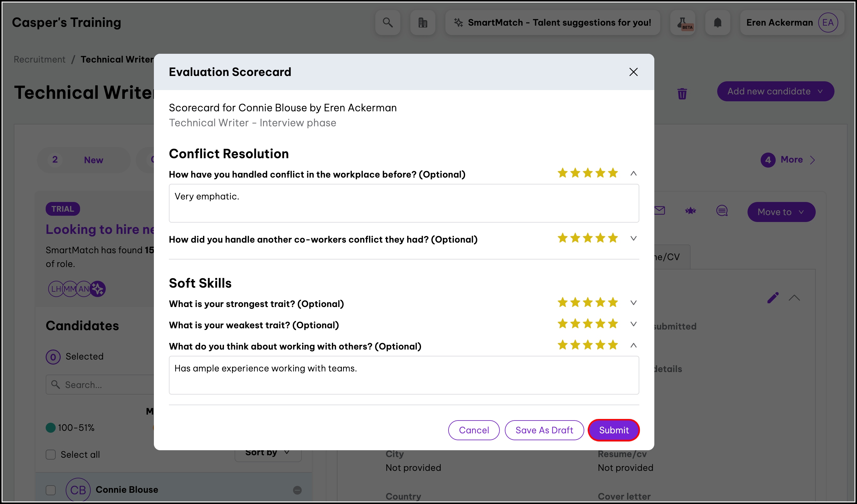Check the Connie Blouse candidate checkbox
This screenshot has height=504, width=857.
coord(51,490)
